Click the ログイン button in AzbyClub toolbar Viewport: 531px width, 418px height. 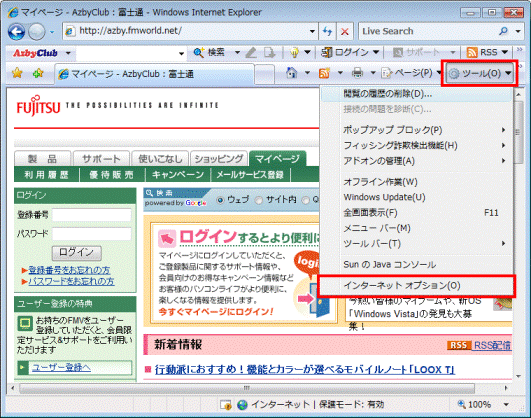tap(345, 52)
